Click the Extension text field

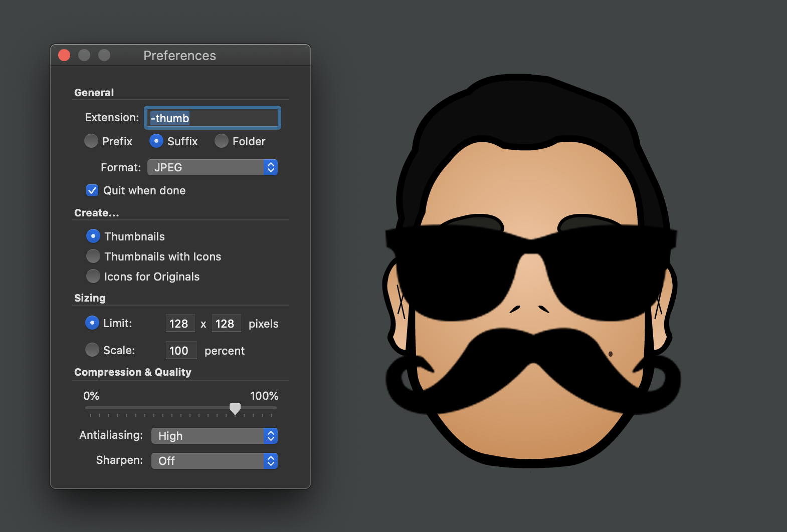(213, 118)
